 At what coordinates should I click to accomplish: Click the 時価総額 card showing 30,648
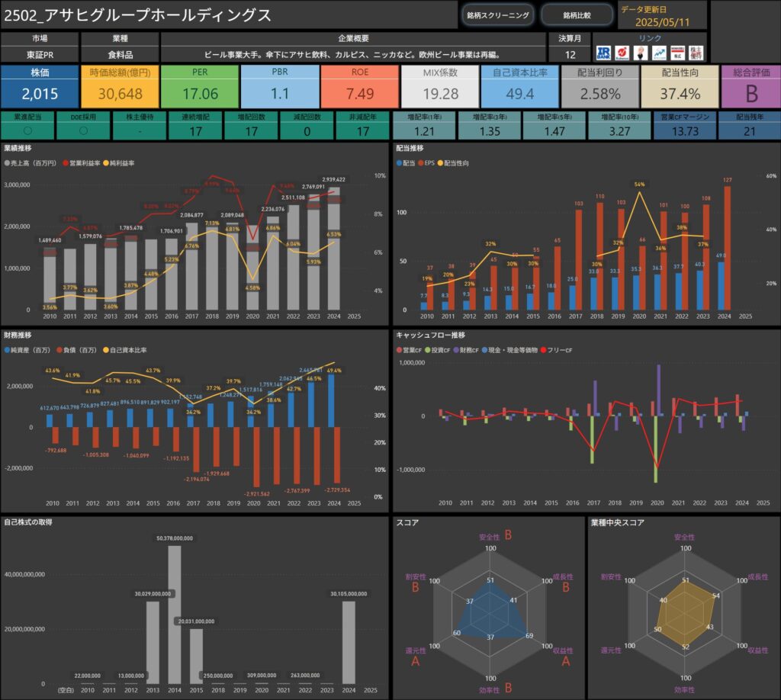point(120,87)
